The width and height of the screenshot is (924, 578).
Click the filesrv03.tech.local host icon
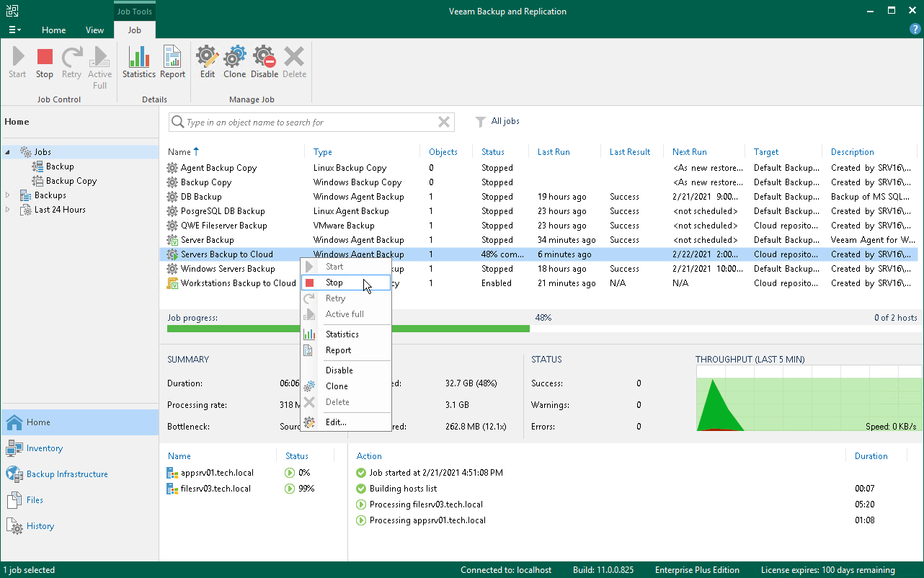(x=172, y=489)
